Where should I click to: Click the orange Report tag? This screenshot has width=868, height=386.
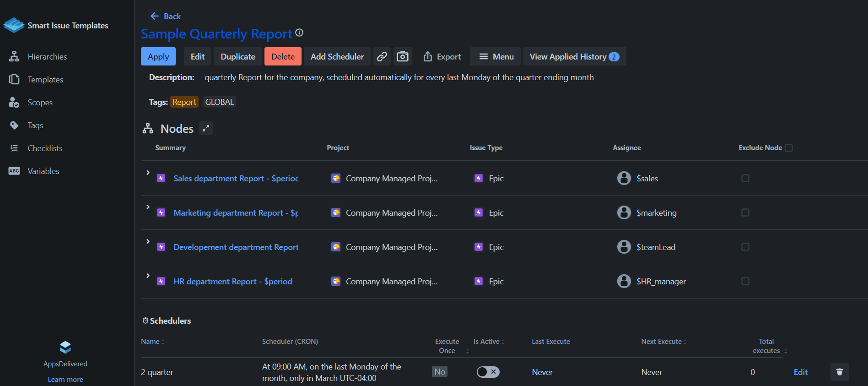click(184, 102)
